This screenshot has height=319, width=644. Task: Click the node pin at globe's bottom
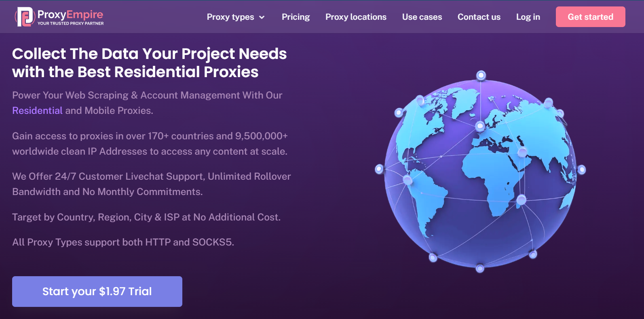click(480, 269)
